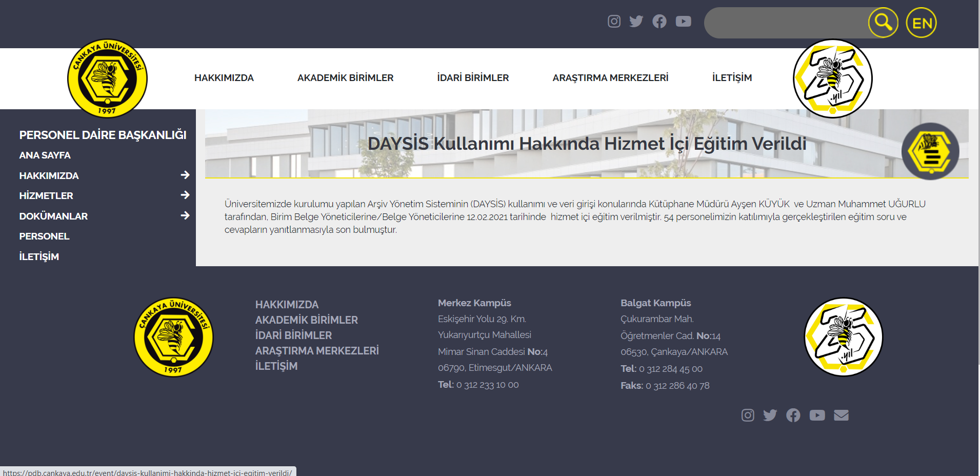Open the YouTube icon in the top header

683,22
